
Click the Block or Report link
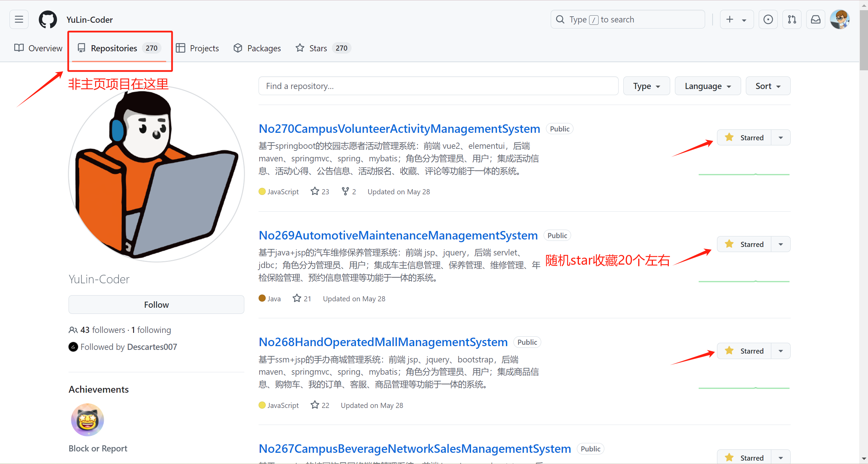click(98, 448)
